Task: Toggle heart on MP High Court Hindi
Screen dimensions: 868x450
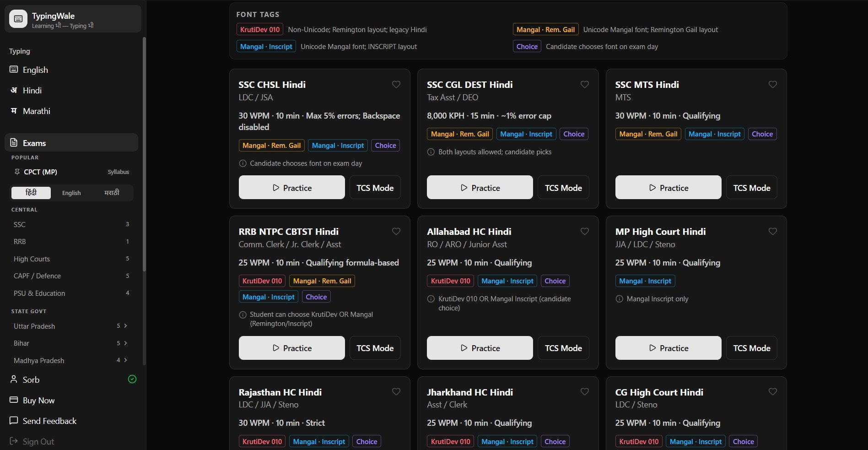Action: coord(773,231)
